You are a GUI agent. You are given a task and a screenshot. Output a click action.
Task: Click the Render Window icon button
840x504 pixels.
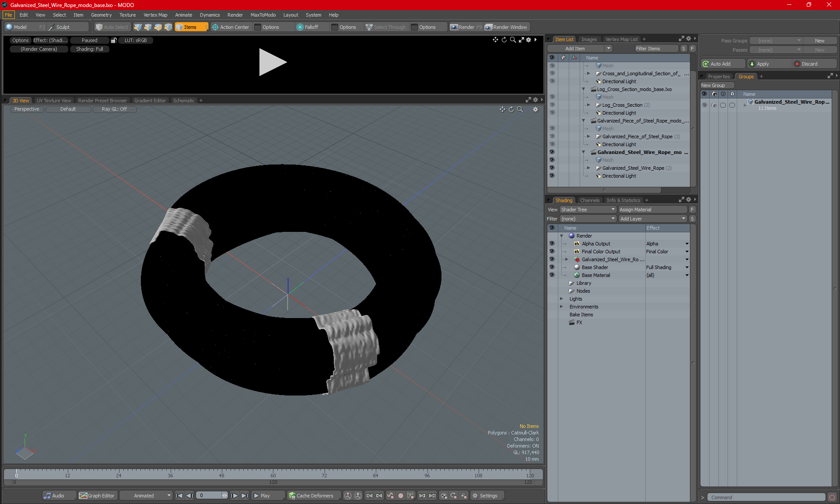tap(489, 27)
